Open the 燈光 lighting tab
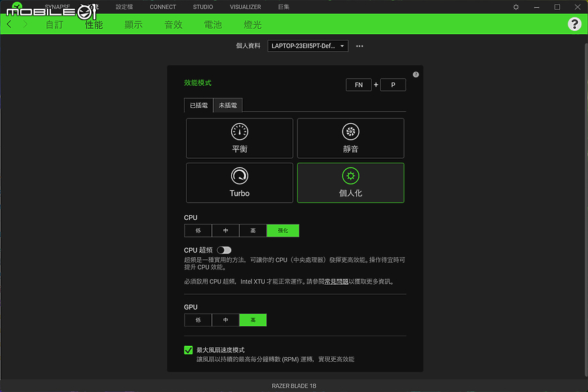This screenshot has height=392, width=588. pyautogui.click(x=253, y=25)
